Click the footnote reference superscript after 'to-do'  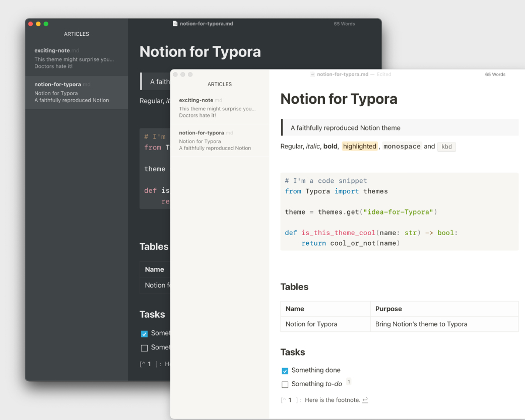coord(349,382)
